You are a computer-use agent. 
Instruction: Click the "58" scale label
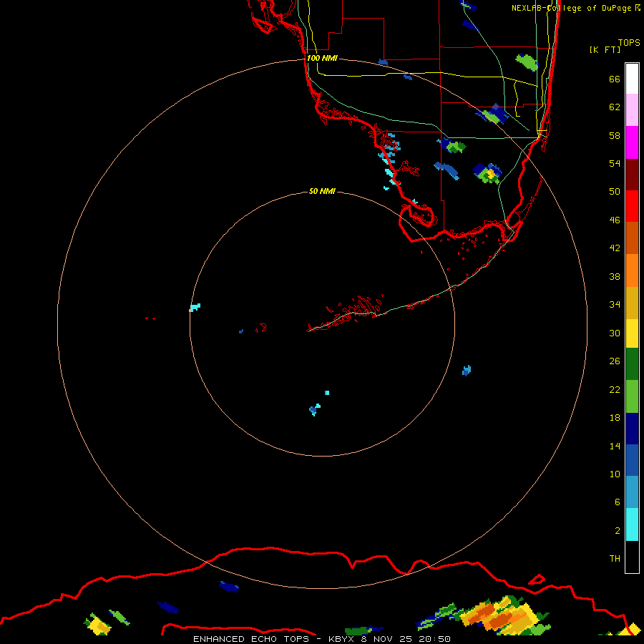615,135
